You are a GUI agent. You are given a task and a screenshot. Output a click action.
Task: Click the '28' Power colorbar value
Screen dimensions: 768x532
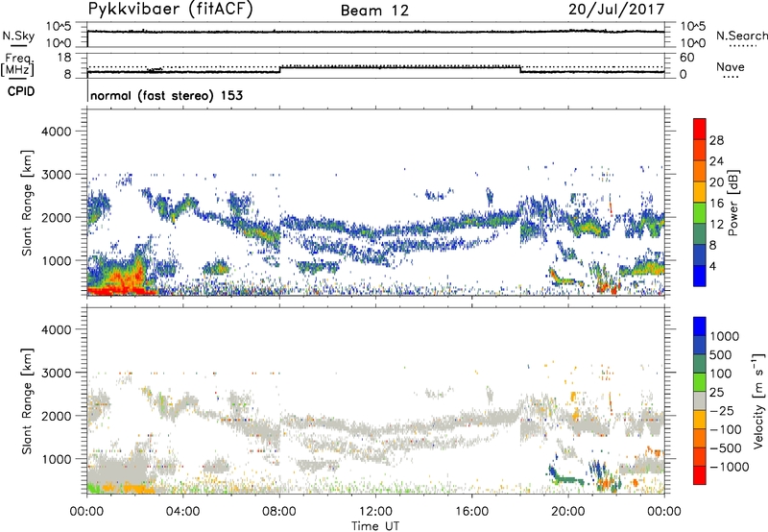716,140
